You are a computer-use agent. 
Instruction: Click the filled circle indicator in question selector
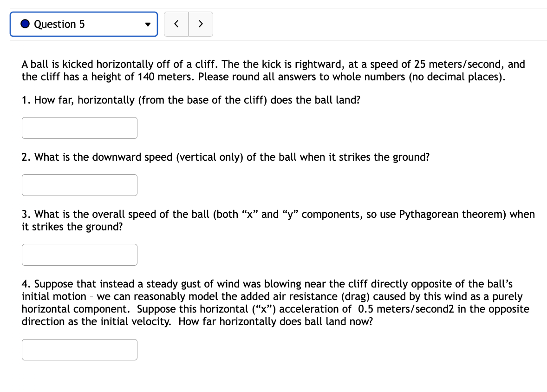[25, 24]
